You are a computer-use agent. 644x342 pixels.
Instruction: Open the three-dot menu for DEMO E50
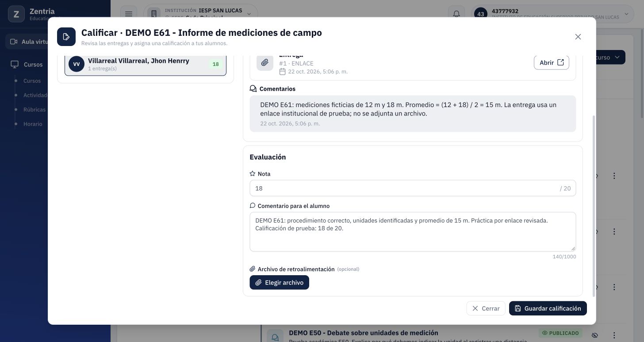(x=614, y=335)
